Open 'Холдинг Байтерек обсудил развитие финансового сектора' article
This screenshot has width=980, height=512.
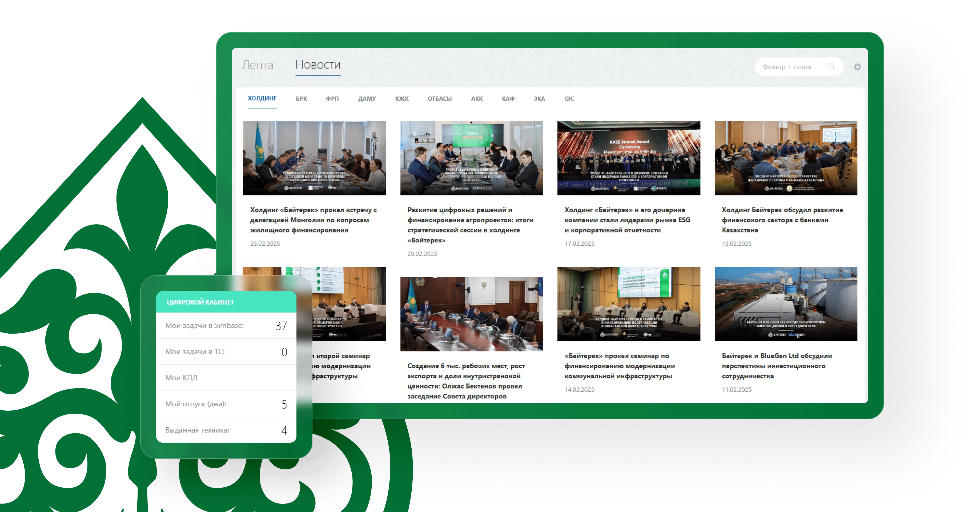[782, 220]
